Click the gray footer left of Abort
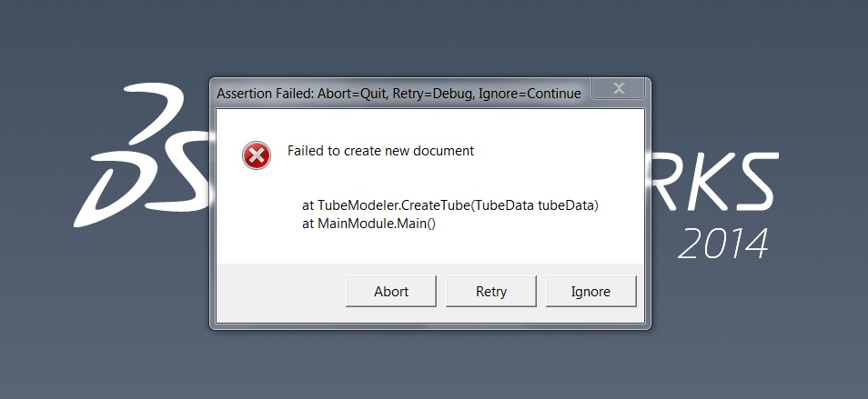 pos(278,292)
